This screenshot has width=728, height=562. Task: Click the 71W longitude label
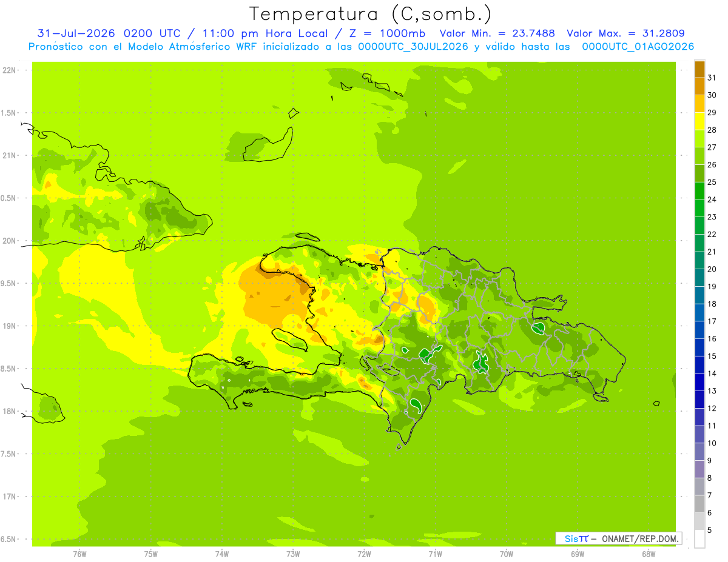coord(435,554)
